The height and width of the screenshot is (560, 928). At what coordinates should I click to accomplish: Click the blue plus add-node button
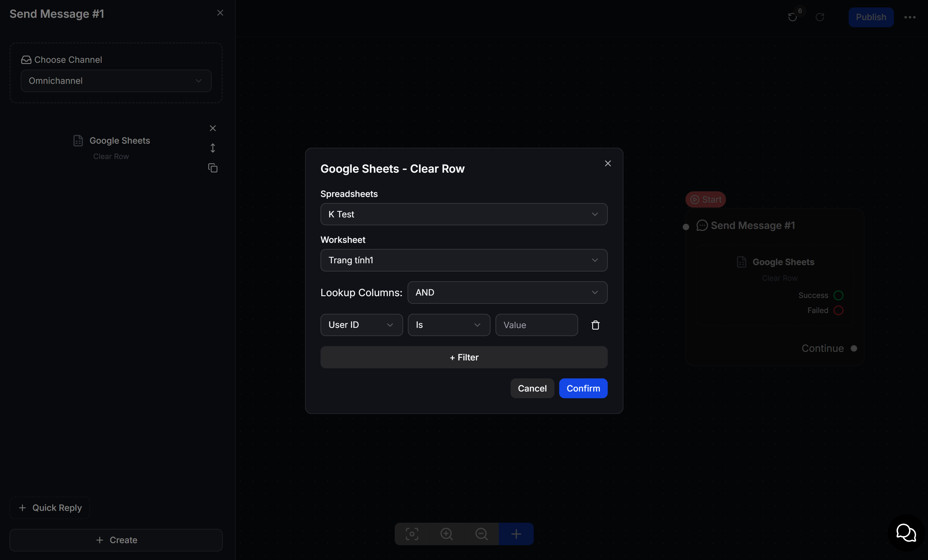(x=516, y=534)
